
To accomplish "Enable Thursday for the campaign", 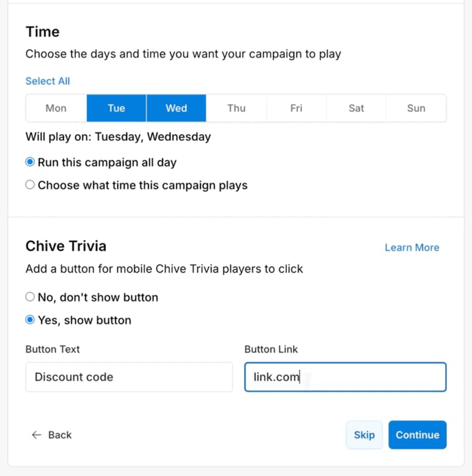I will [x=236, y=108].
